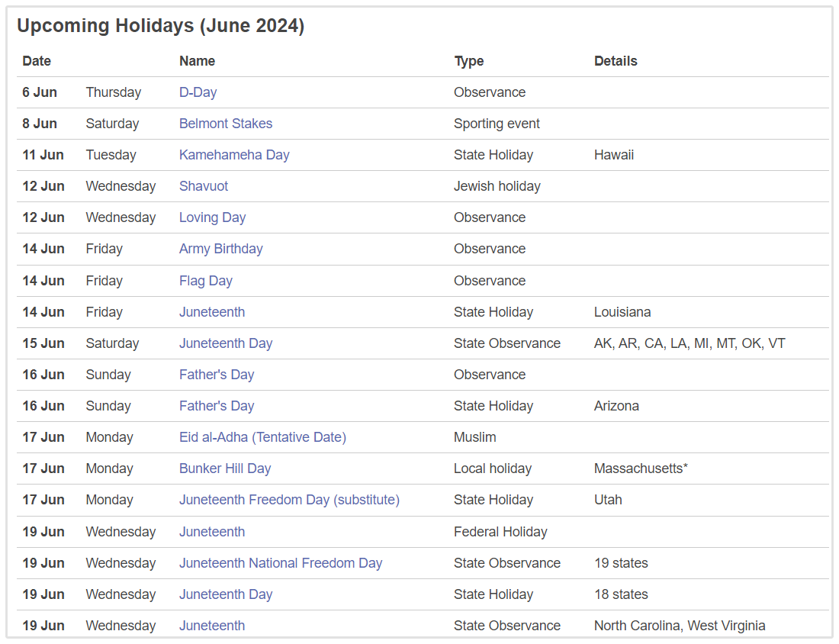The width and height of the screenshot is (839, 644).
Task: Open the Father's Day Arizona state holiday link
Action: 217,406
